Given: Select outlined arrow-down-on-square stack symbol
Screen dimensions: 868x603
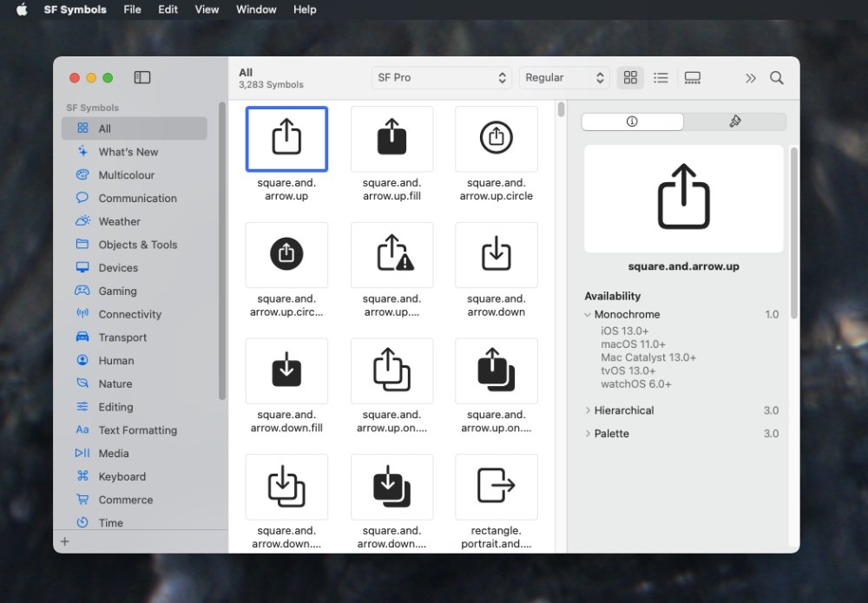Looking at the screenshot, I should (x=286, y=487).
